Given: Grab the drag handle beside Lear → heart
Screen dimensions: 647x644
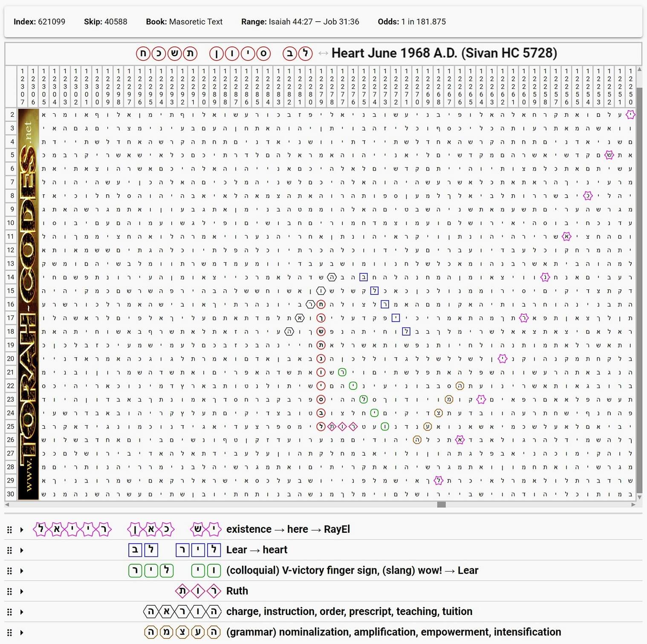Looking at the screenshot, I should click(x=9, y=550).
